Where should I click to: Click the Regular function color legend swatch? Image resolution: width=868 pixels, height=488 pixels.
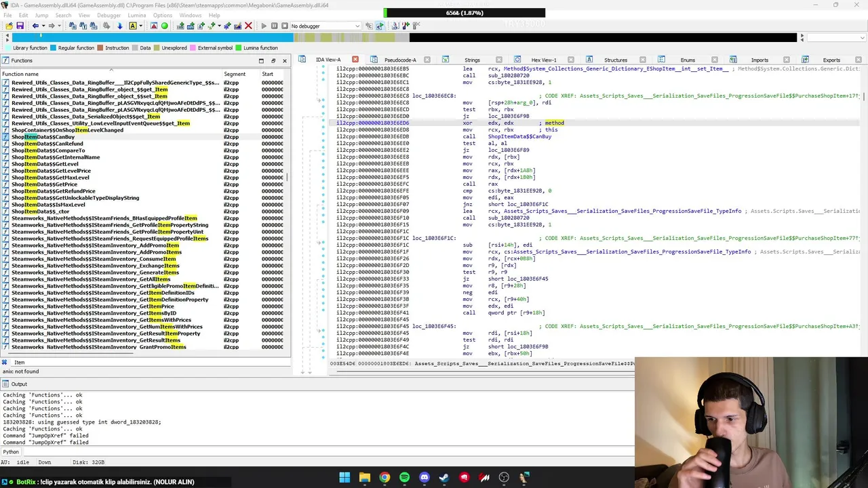pos(54,48)
